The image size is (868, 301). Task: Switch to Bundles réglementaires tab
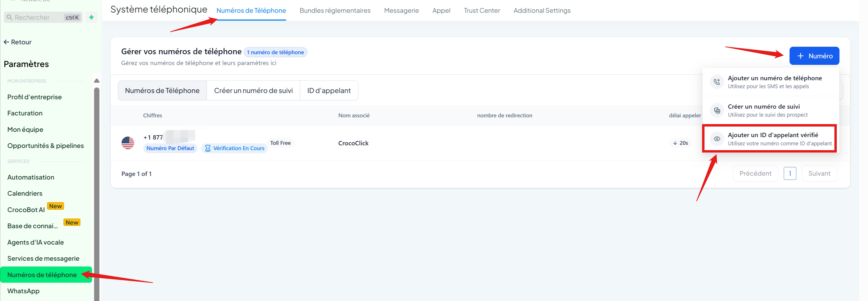[x=335, y=10]
